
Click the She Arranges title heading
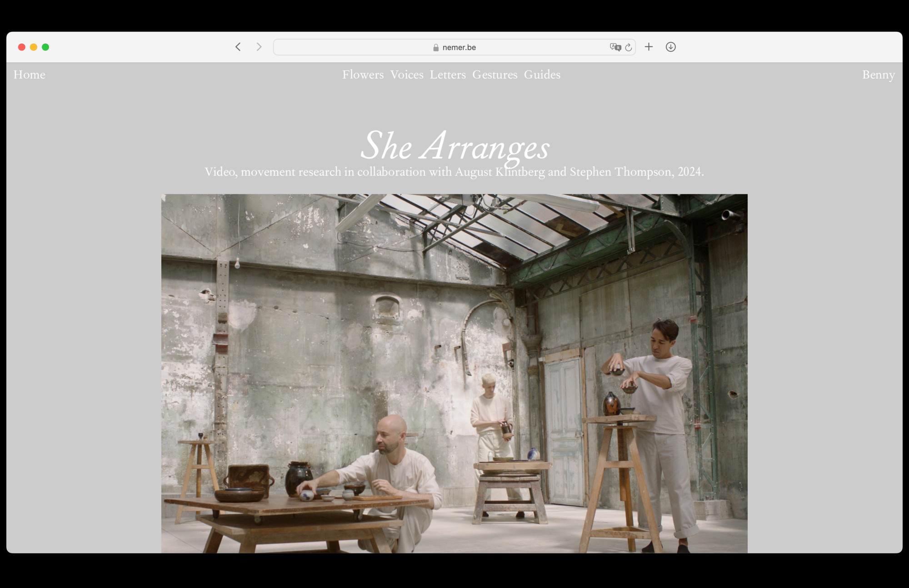click(x=454, y=146)
